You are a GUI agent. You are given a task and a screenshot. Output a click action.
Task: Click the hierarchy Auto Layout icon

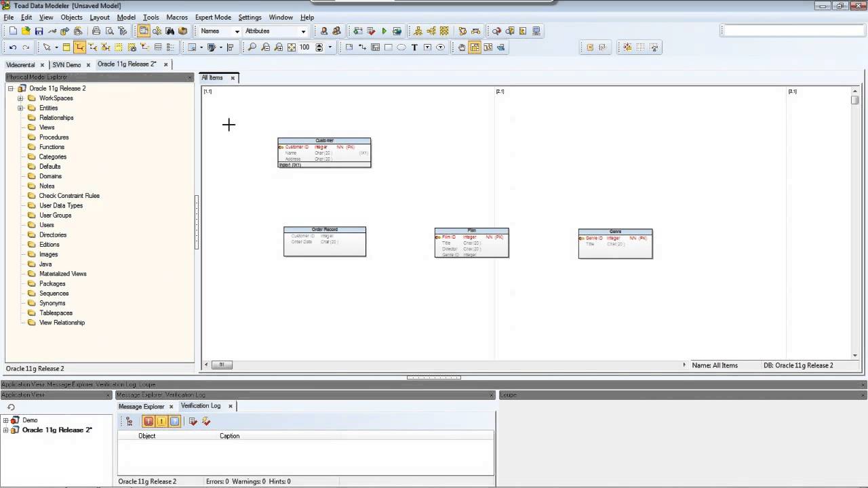tap(418, 31)
